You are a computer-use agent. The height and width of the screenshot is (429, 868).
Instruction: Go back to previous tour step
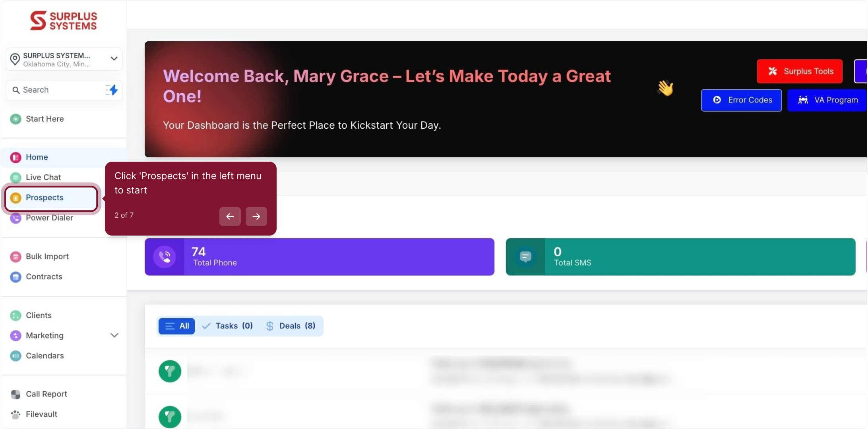(230, 216)
